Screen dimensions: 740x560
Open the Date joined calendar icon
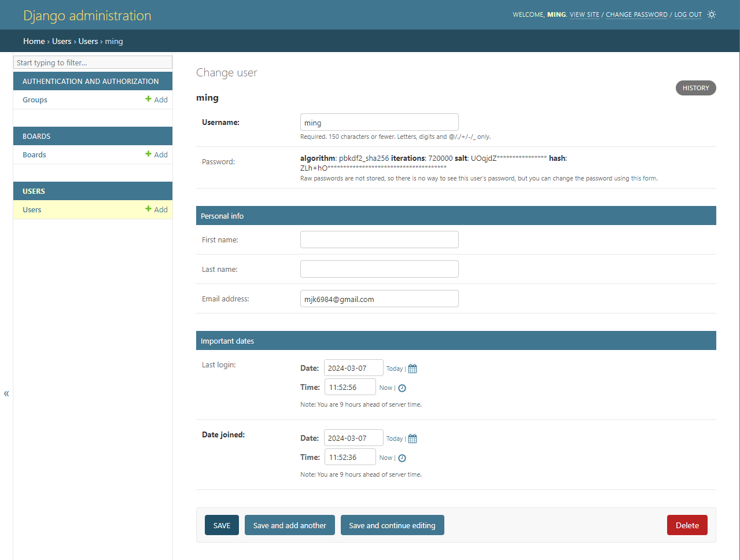tap(413, 439)
